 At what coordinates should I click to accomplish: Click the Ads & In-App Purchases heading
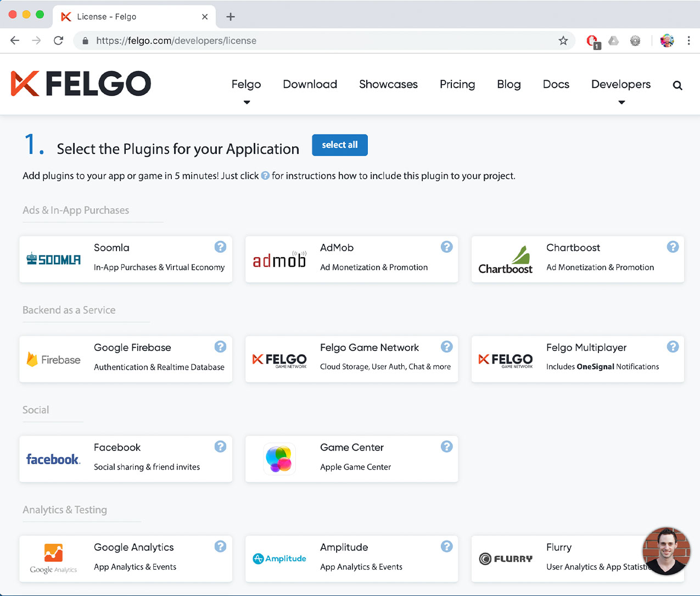(x=76, y=210)
